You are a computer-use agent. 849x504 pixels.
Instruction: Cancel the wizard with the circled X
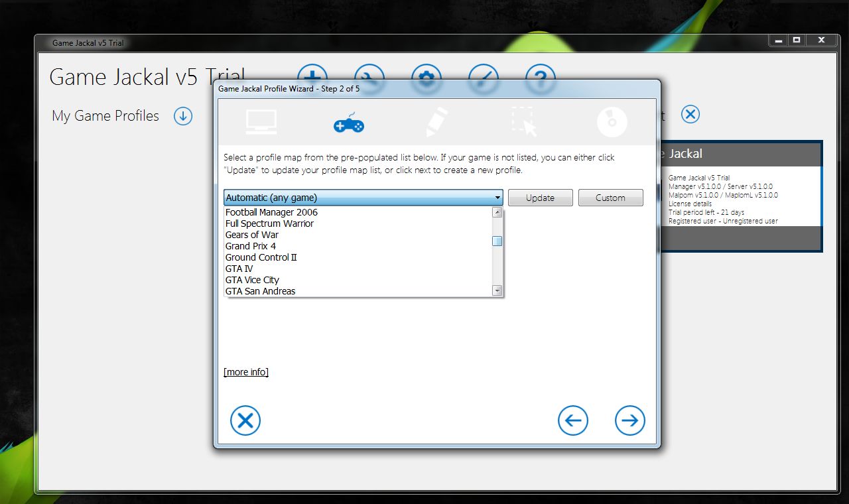coord(245,420)
